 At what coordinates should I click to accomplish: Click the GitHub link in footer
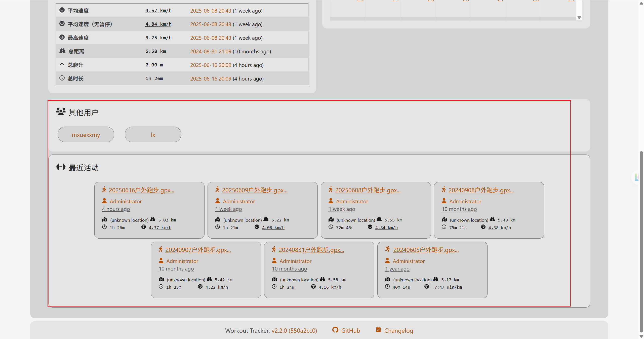pyautogui.click(x=350, y=330)
